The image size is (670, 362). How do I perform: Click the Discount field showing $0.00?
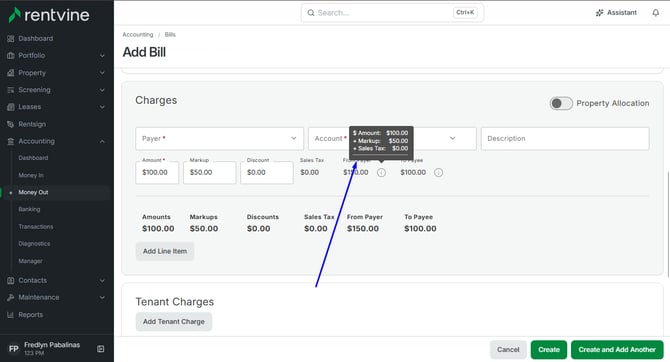click(267, 173)
